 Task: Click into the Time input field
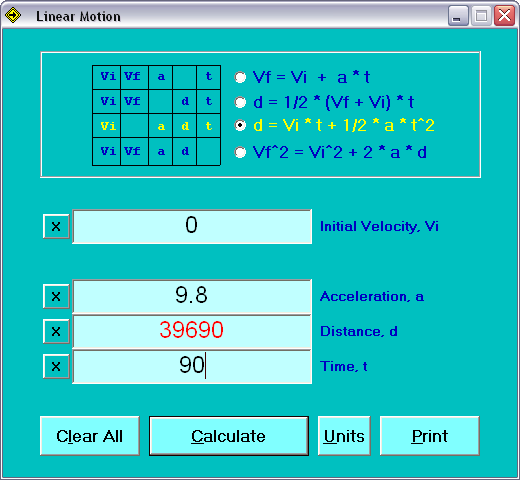click(192, 366)
